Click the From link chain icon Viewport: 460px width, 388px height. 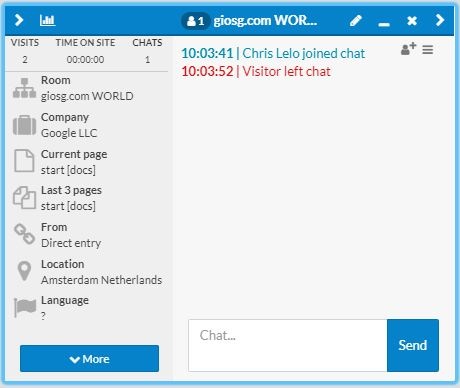pyautogui.click(x=24, y=234)
